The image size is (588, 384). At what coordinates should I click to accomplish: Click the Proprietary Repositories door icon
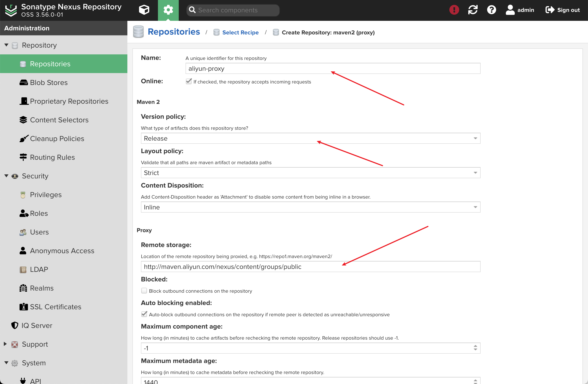click(24, 101)
